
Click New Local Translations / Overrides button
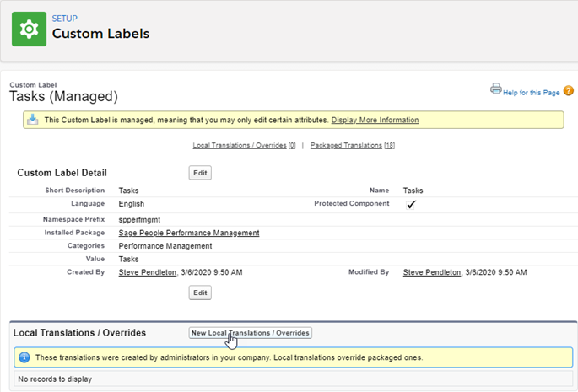tap(251, 333)
